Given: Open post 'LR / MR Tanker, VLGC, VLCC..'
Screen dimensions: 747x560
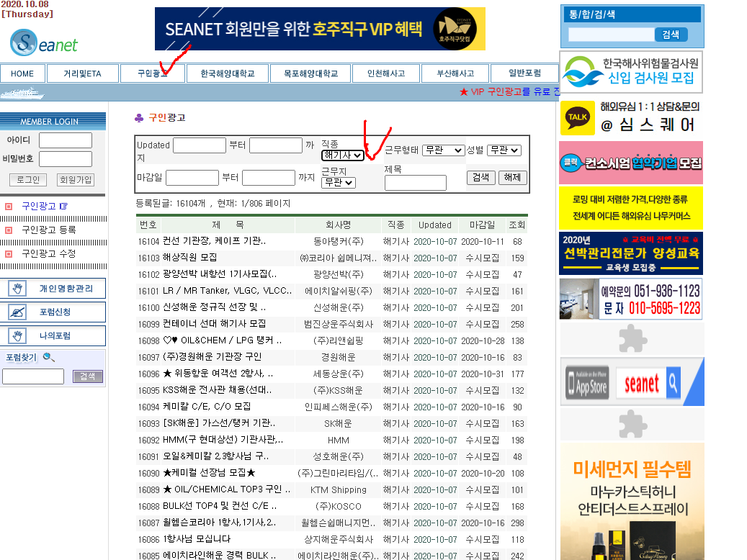Looking at the screenshot, I should pyautogui.click(x=227, y=291).
